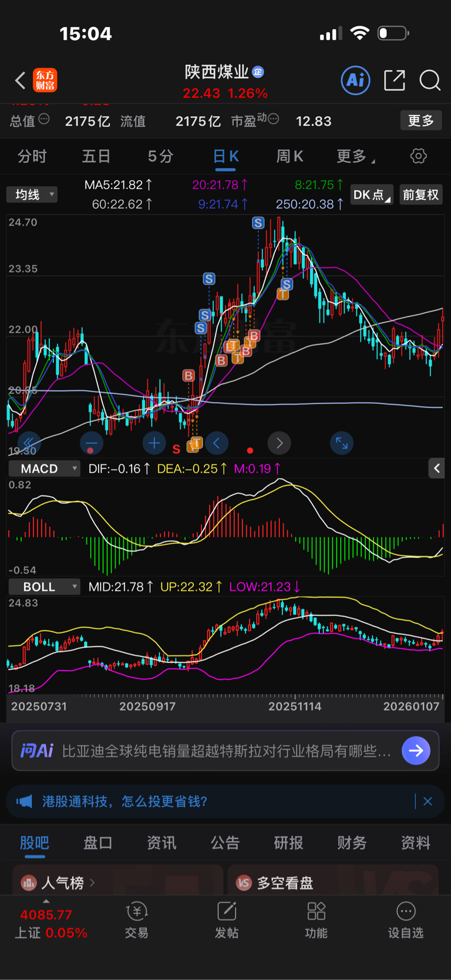Tap the 60:22.62 moving average label
The image size is (451, 980).
coord(122,204)
